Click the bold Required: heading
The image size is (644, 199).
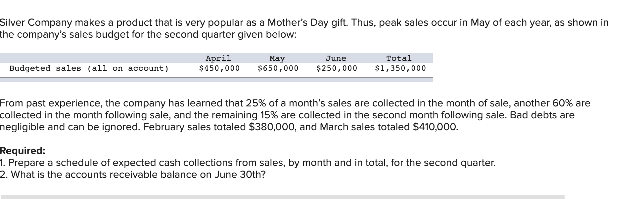pos(23,151)
